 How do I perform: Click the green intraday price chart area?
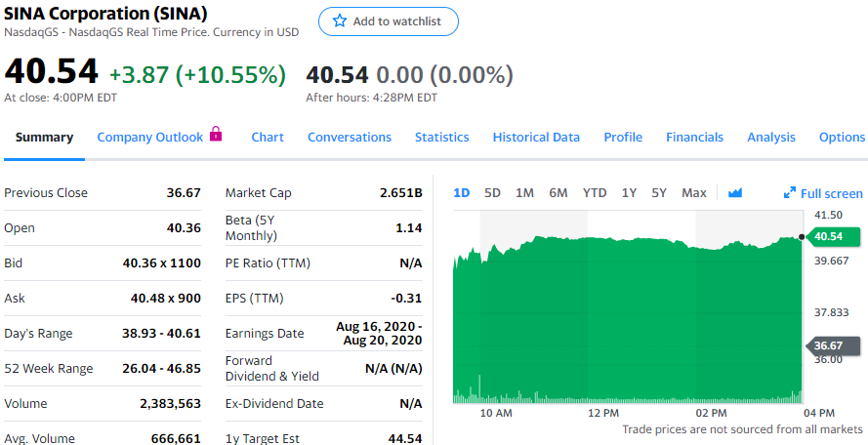625,322
